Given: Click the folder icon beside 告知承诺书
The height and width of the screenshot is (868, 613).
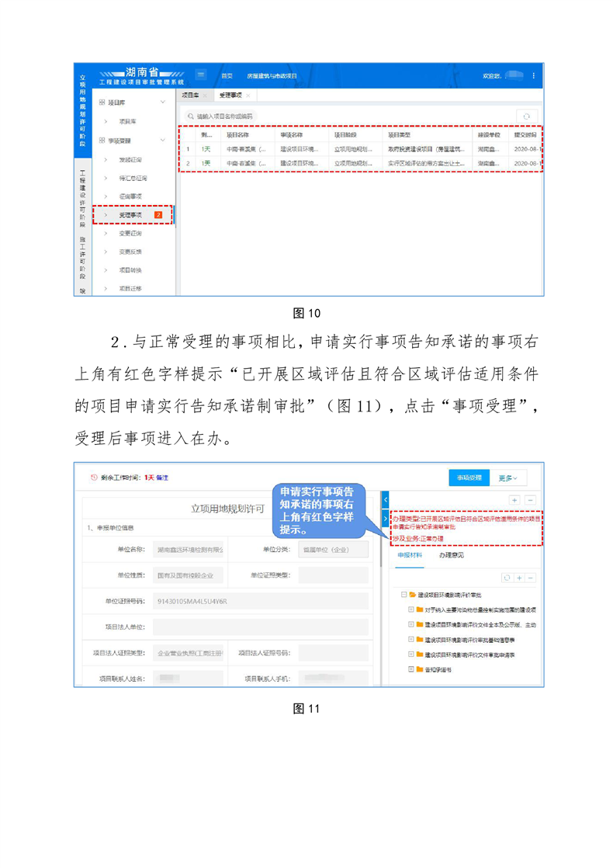Looking at the screenshot, I should [420, 669].
